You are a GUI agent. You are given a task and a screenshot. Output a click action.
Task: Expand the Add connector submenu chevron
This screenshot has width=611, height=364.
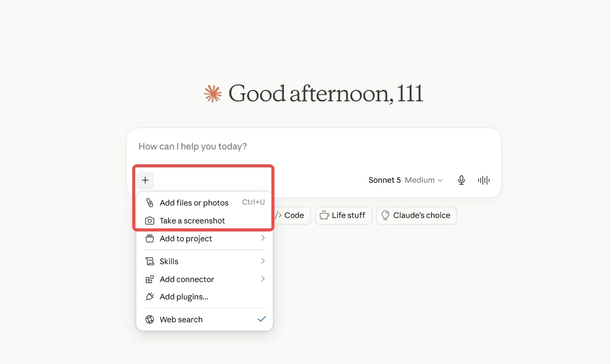point(263,279)
